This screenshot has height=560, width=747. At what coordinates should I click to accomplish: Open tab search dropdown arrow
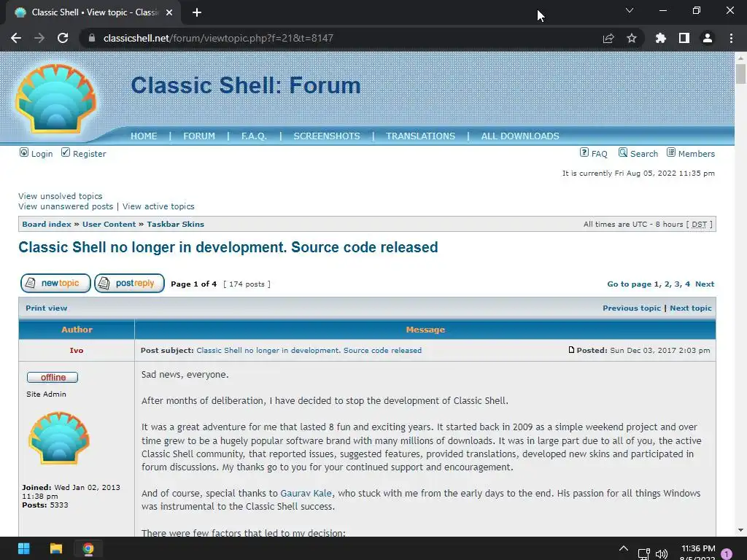click(630, 10)
